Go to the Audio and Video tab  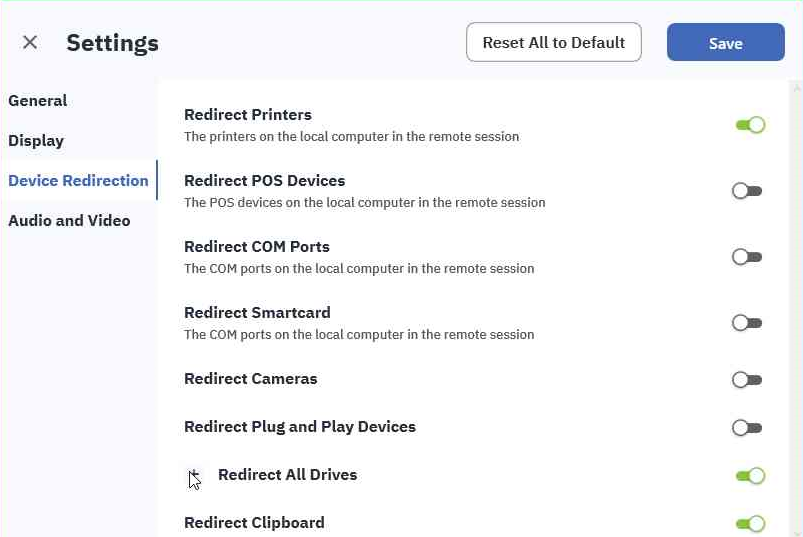click(69, 221)
